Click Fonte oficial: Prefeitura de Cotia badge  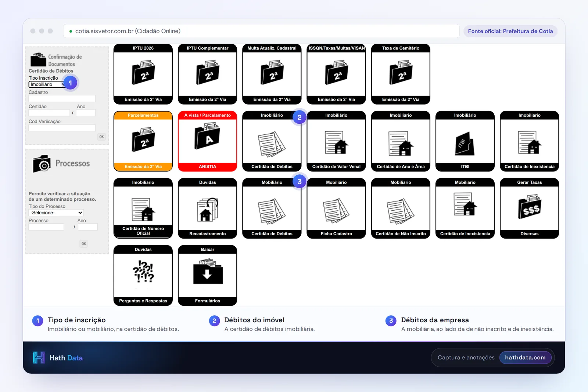[510, 31]
